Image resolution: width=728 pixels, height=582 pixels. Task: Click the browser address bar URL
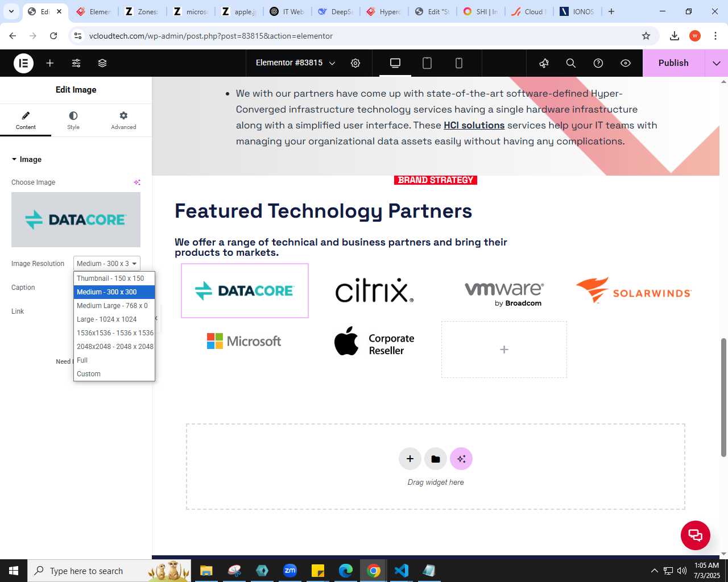tap(211, 36)
